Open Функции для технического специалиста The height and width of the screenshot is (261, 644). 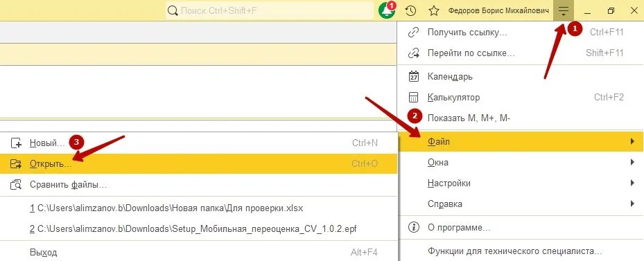[x=521, y=251]
